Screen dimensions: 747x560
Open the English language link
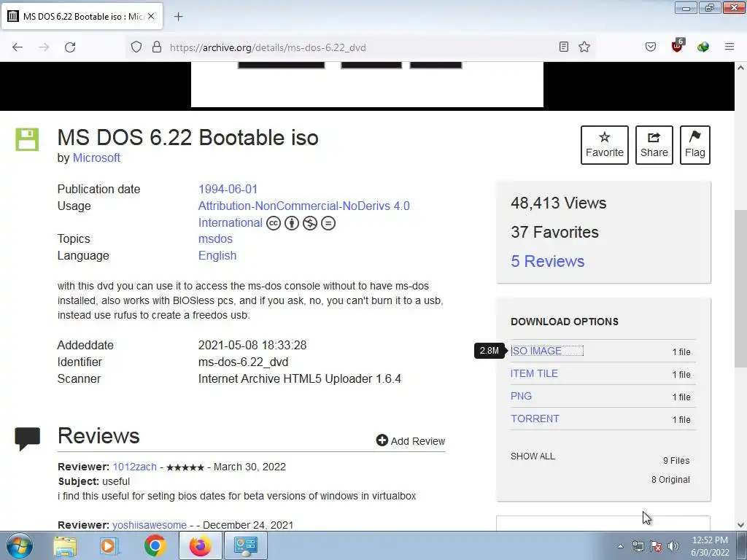(x=217, y=255)
